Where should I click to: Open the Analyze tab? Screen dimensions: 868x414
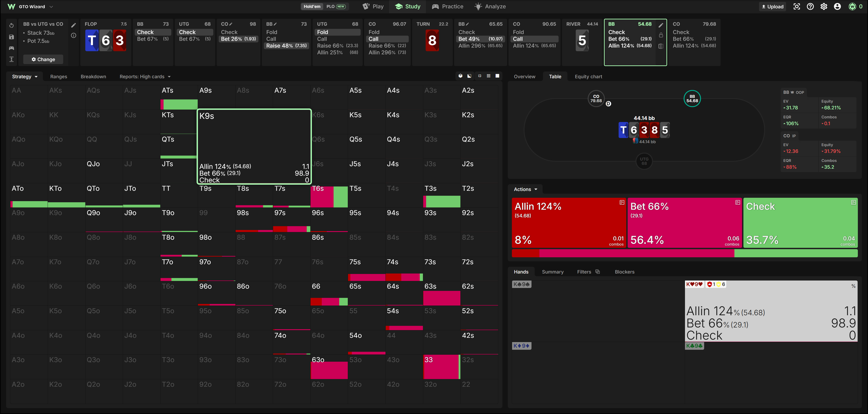490,6
